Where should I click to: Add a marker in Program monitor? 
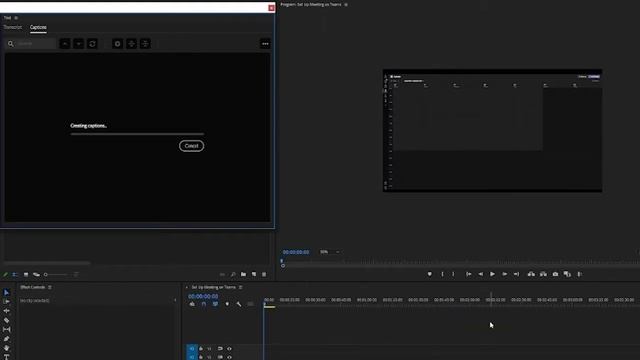pos(429,274)
